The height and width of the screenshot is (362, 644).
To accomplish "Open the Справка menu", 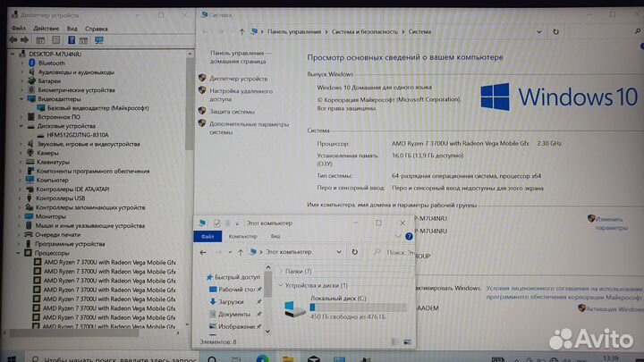I will click(96, 29).
